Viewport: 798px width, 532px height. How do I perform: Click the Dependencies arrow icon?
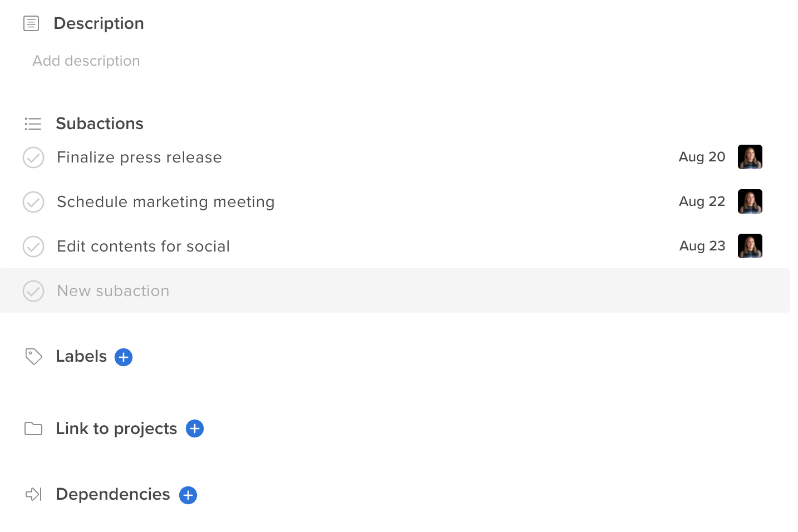[x=33, y=494]
